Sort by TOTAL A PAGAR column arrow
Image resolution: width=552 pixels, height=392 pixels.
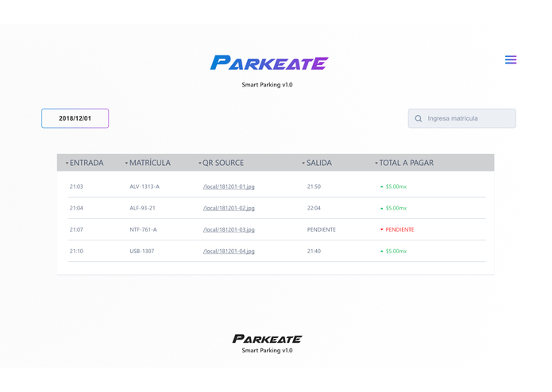[376, 163]
